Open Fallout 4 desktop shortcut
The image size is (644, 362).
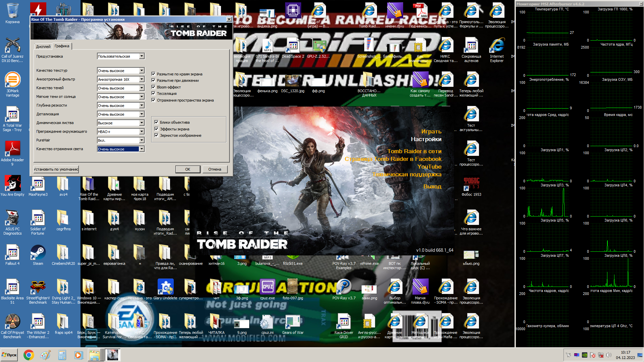tap(12, 253)
